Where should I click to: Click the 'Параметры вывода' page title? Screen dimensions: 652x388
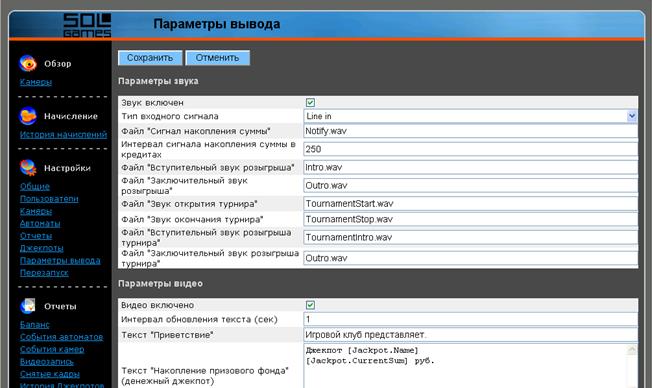(x=217, y=24)
